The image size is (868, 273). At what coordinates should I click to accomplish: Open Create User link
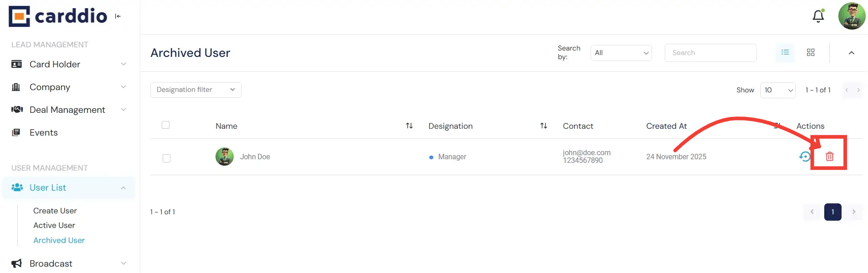[55, 211]
